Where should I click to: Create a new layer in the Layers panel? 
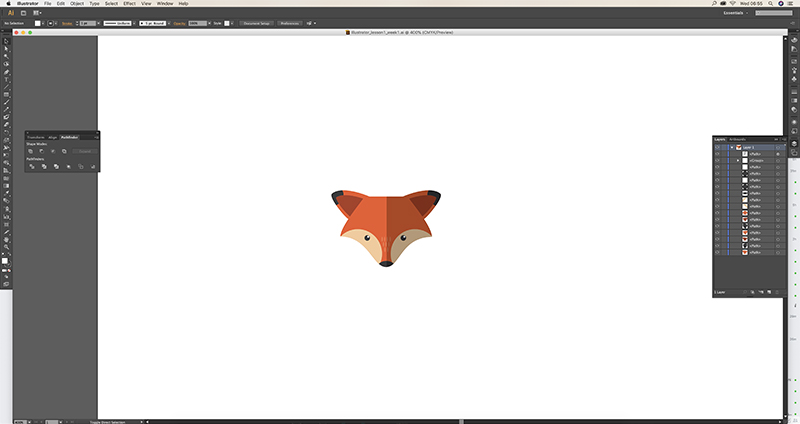click(x=771, y=292)
